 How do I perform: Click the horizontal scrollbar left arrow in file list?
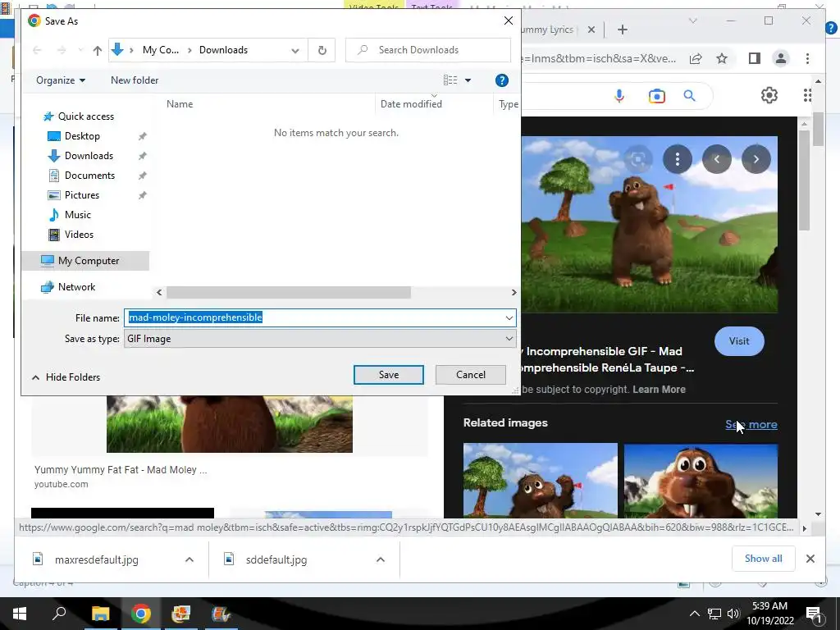point(159,293)
